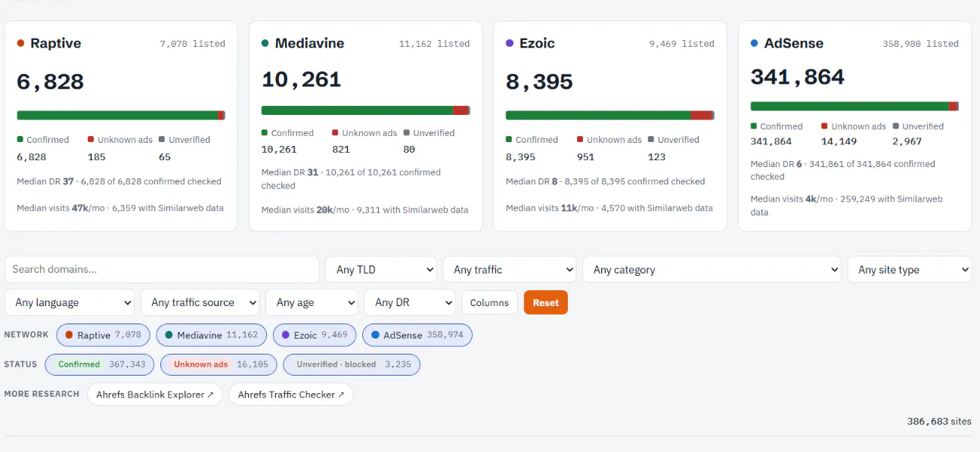Open the Ahrefs Traffic Checker link

pyautogui.click(x=291, y=395)
